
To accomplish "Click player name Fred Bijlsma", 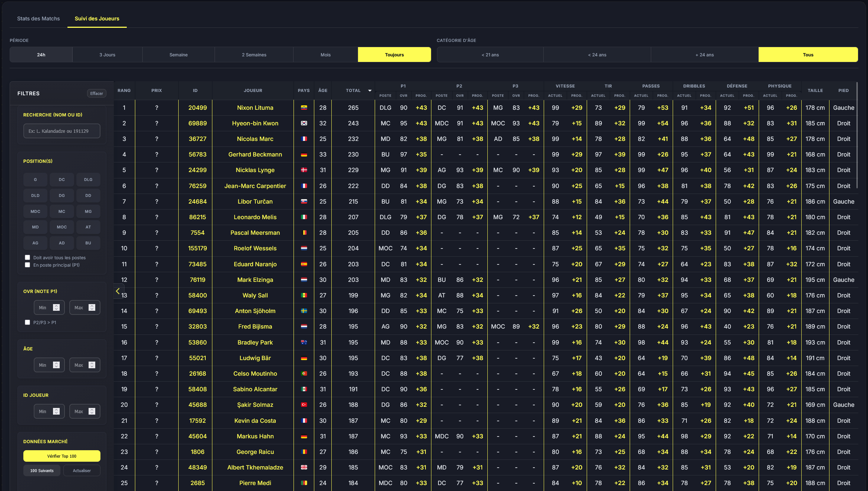I will coord(255,326).
